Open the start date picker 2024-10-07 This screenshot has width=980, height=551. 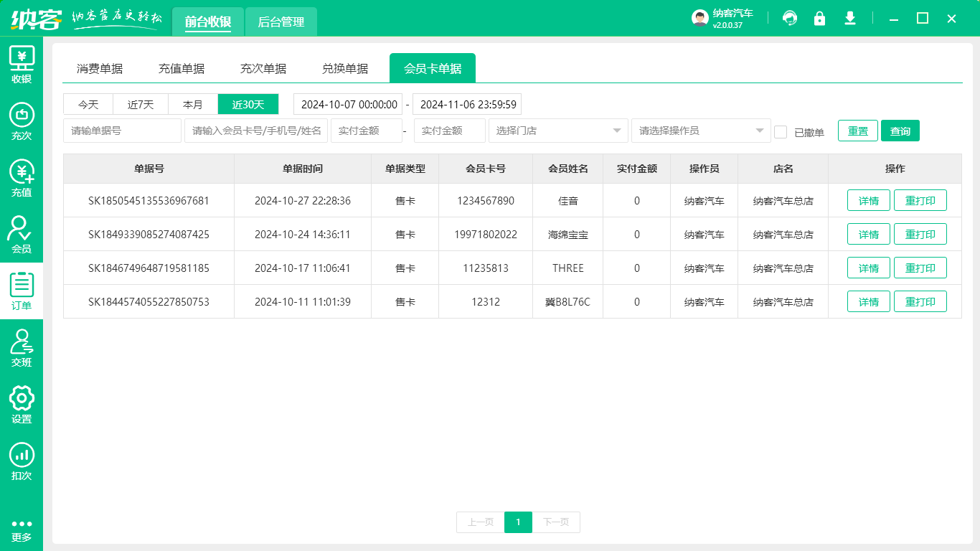click(x=348, y=105)
